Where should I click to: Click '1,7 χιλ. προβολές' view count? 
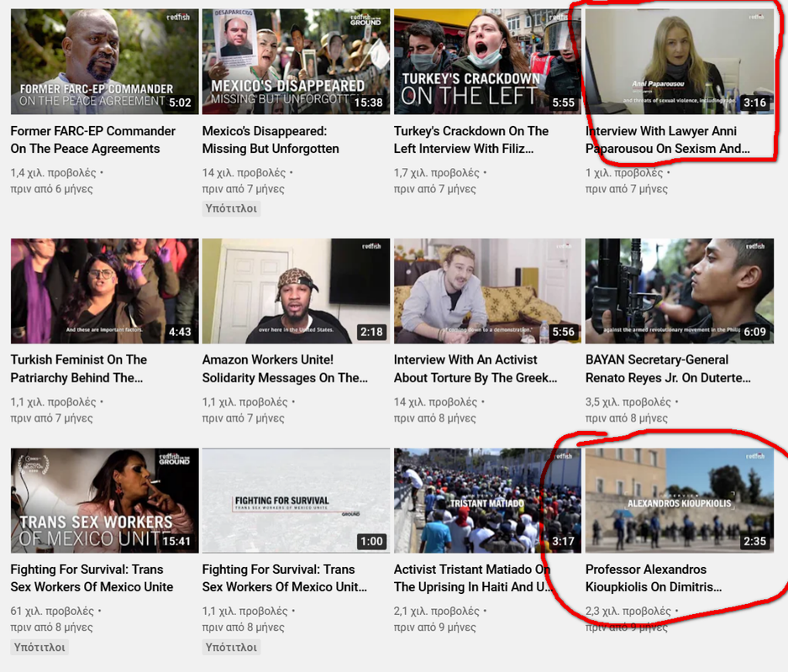(x=437, y=173)
